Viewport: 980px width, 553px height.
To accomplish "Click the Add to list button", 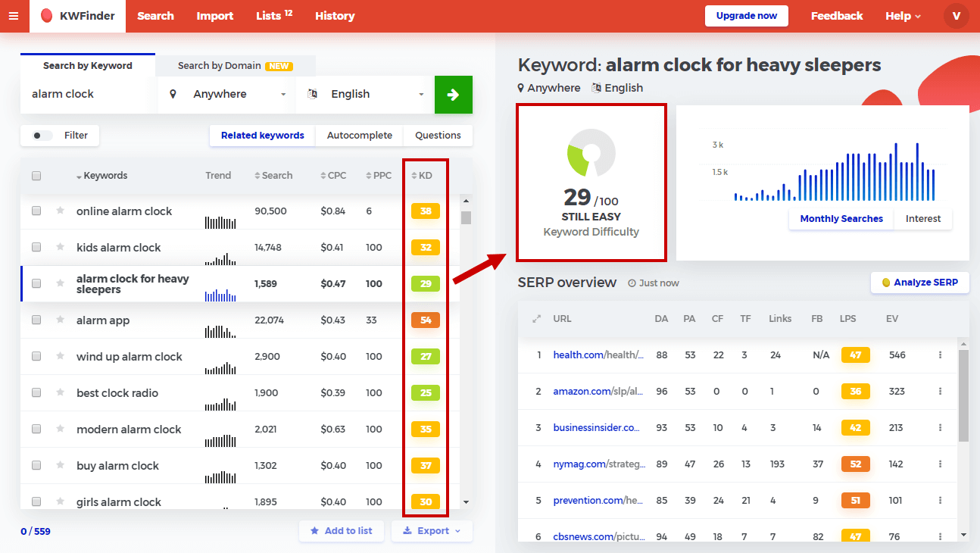I will (342, 531).
